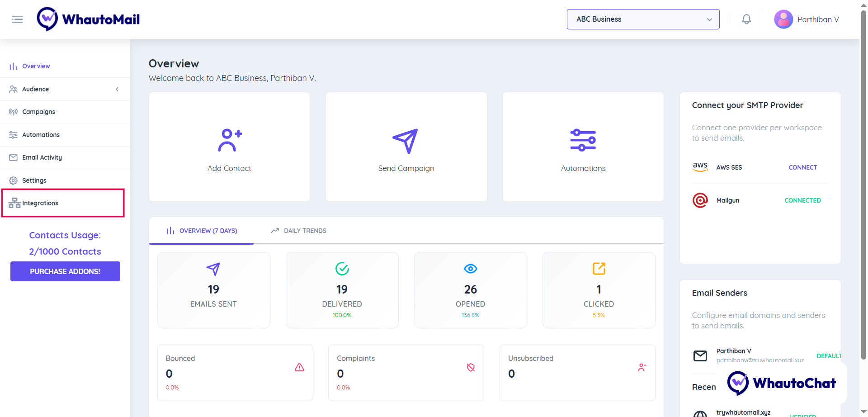Open Integrations in the sidebar

click(40, 203)
